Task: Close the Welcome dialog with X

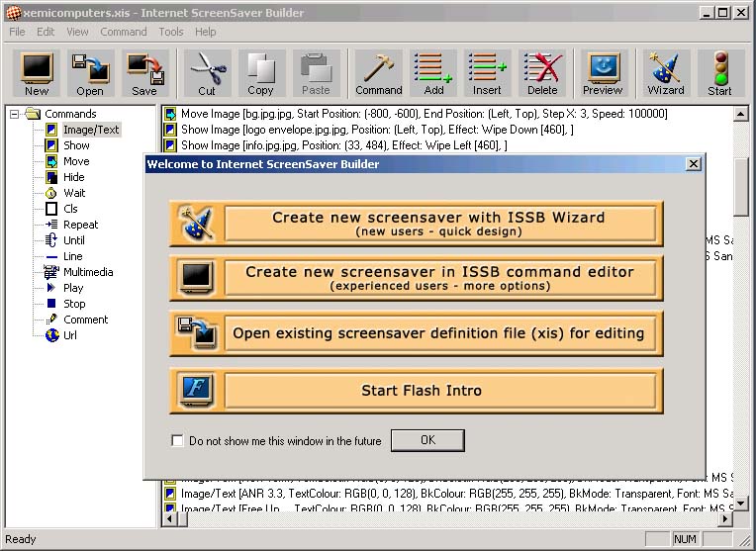Action: point(693,164)
